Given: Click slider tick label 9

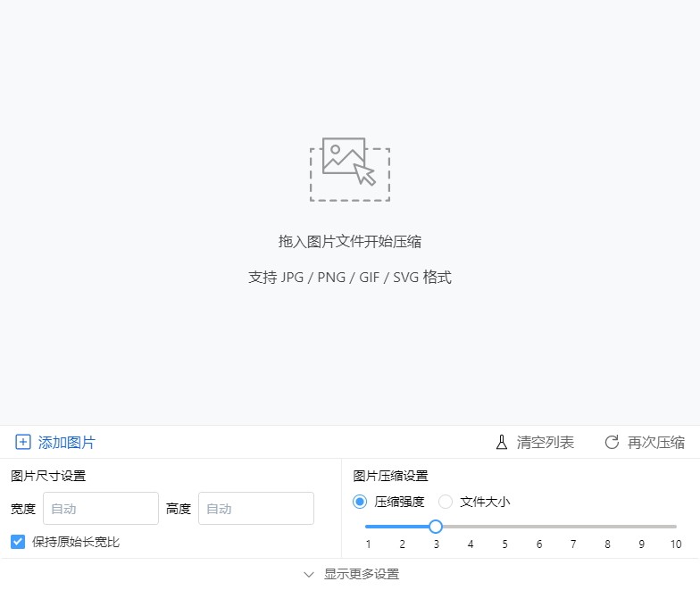Looking at the screenshot, I should tap(641, 544).
